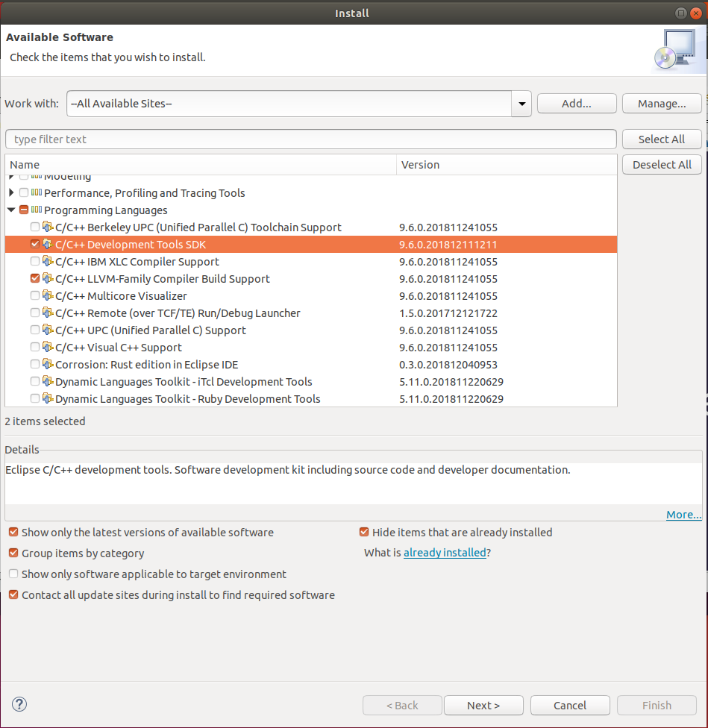Click the Deselect All button
708x728 pixels.
[662, 165]
